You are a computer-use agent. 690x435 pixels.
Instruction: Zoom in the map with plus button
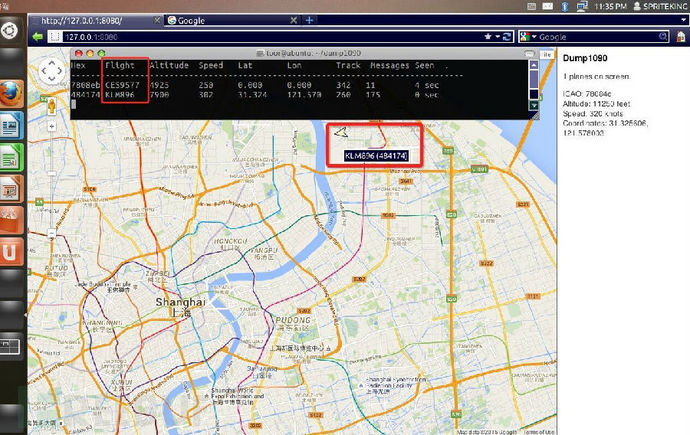tap(51, 127)
